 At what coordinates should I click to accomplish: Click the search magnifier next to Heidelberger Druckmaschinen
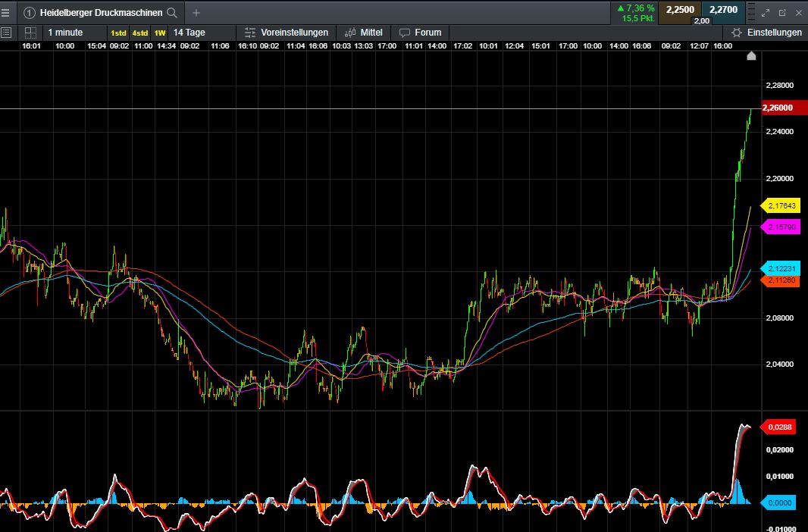[172, 13]
